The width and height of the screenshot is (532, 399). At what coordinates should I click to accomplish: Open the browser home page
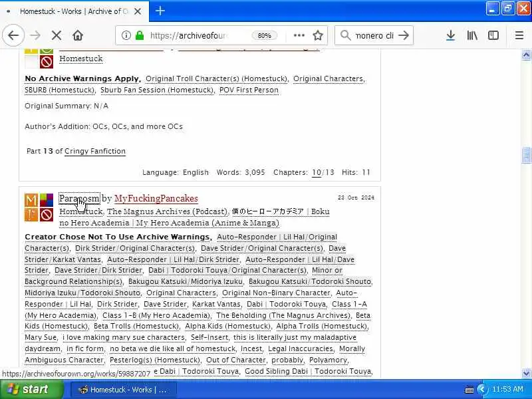78,35
